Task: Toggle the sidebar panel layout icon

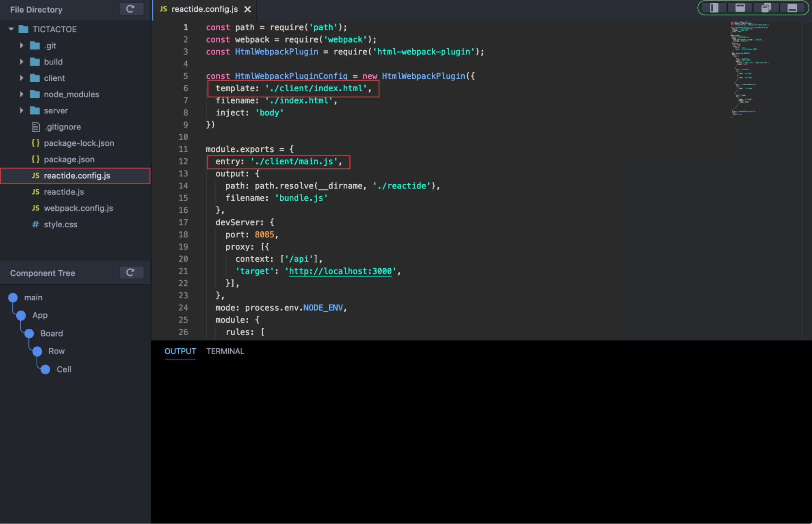Action: point(713,7)
